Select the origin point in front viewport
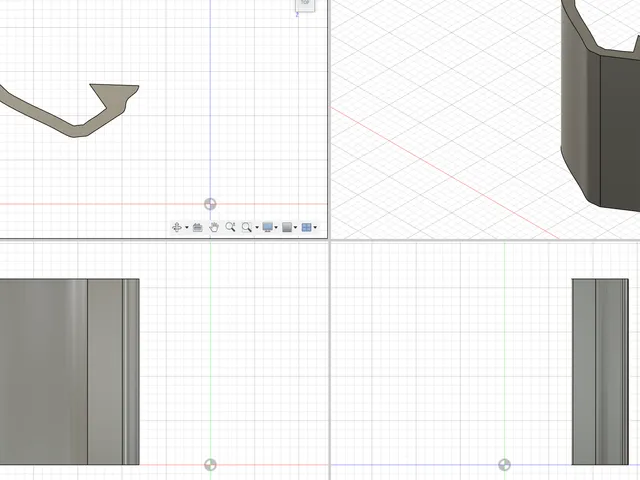The image size is (640, 480). point(210,464)
